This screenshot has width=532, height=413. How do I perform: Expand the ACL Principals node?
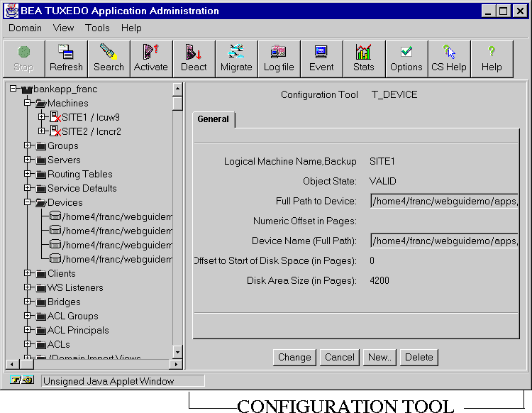[27, 330]
